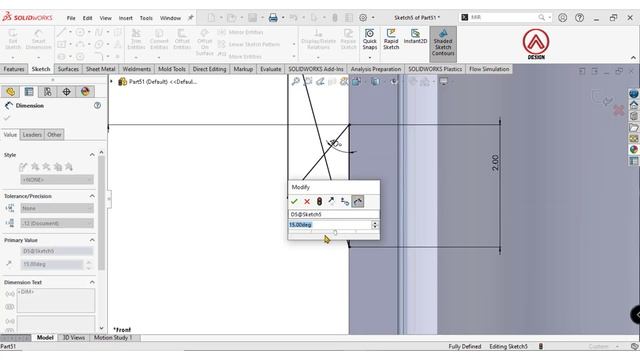Collapse the Dimension Text section
Image resolution: width=640 pixels, height=360 pixels.
pyautogui.click(x=92, y=282)
